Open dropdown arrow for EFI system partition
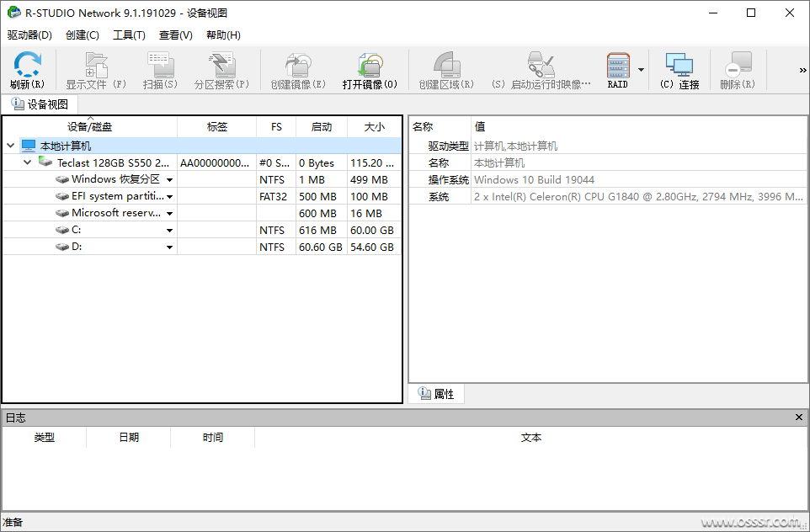810x532 pixels. click(169, 197)
